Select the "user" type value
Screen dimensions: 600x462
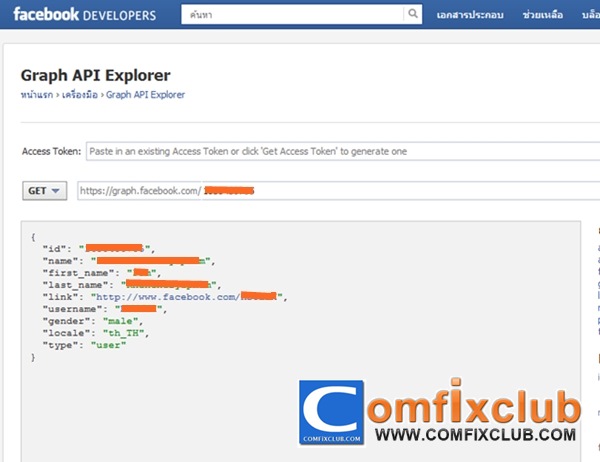click(108, 345)
